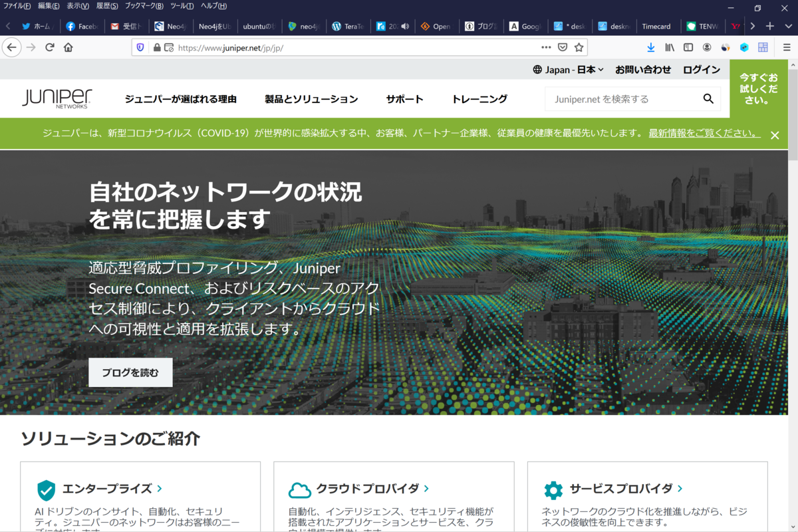Click お問い合わせ link
Viewport: 798px width, 532px height.
(643, 69)
